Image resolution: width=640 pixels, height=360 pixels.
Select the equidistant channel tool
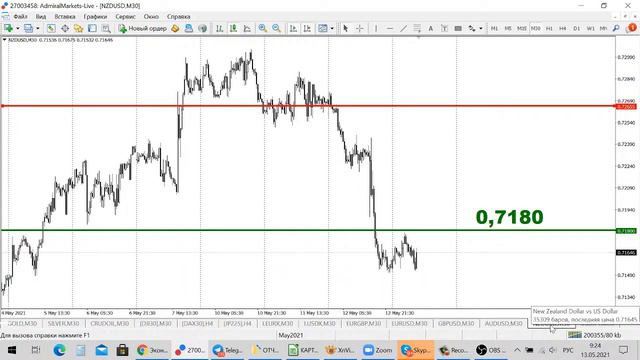pyautogui.click(x=417, y=28)
